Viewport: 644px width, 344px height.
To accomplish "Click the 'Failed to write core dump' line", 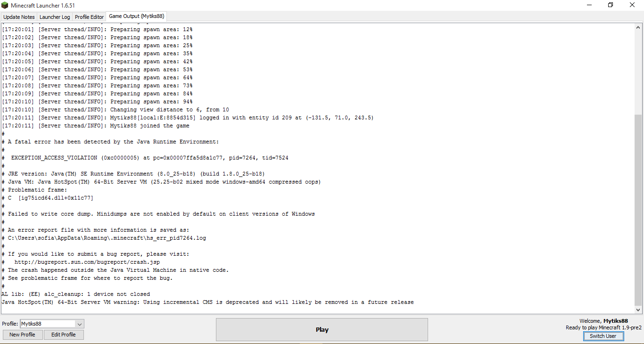I will 158,214.
